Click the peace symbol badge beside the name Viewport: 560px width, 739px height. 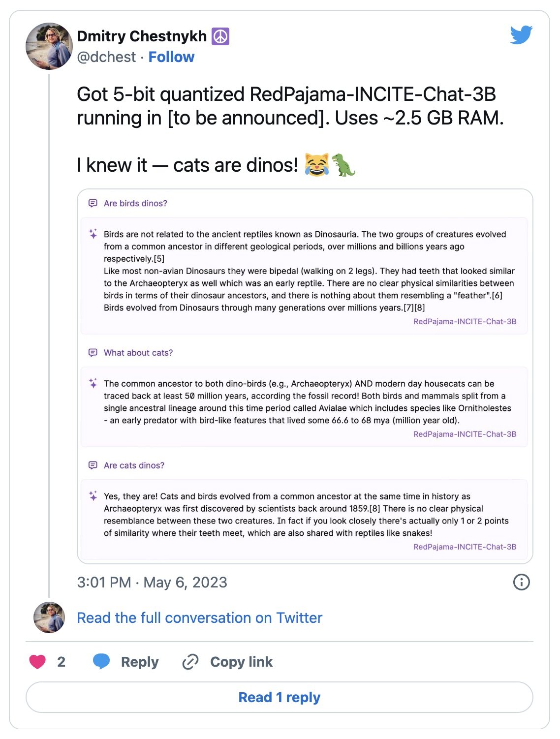pos(220,36)
